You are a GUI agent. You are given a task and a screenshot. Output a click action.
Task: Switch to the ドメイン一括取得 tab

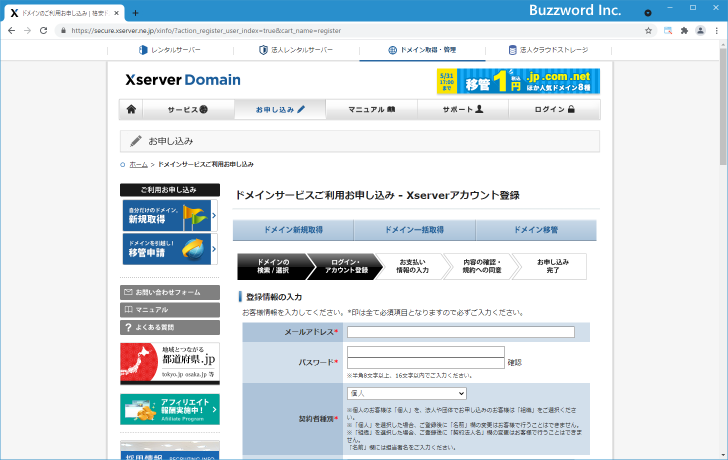click(x=415, y=230)
